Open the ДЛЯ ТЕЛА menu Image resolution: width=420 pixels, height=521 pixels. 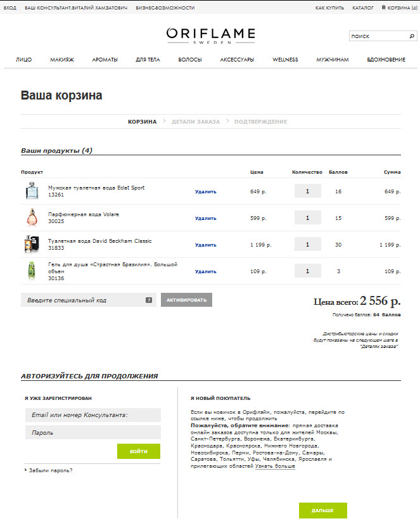pos(148,60)
